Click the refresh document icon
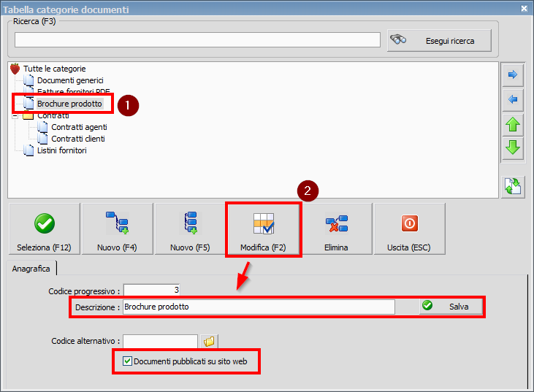 point(513,186)
